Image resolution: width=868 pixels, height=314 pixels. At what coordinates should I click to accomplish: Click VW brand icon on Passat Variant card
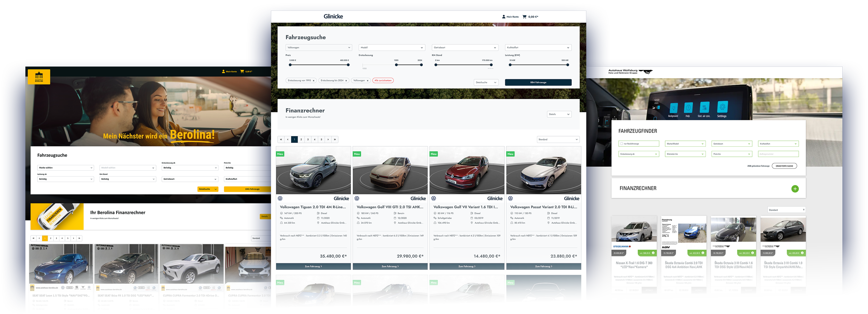tap(510, 199)
